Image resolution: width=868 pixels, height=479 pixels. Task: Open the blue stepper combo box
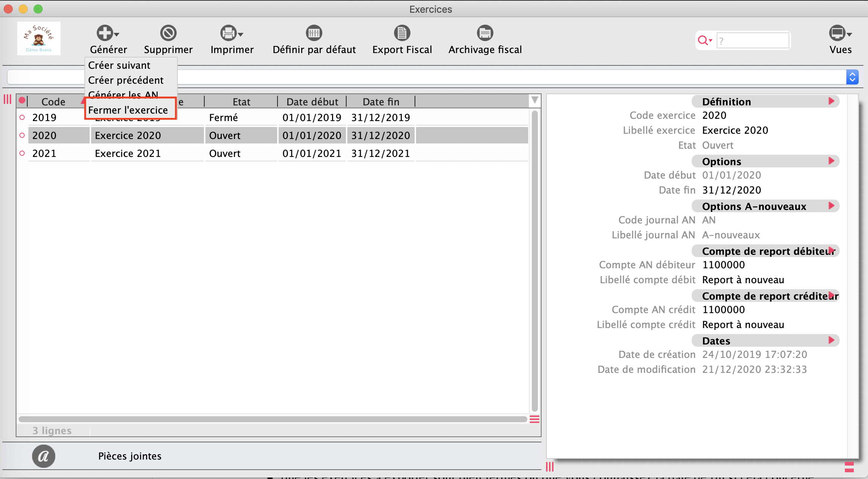click(852, 77)
